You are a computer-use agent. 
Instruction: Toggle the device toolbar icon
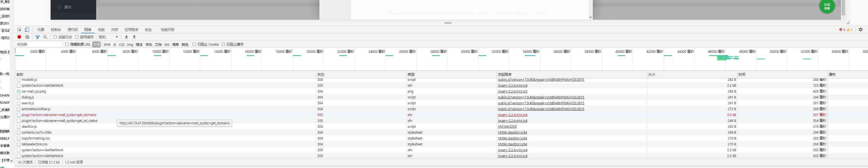pos(27,30)
